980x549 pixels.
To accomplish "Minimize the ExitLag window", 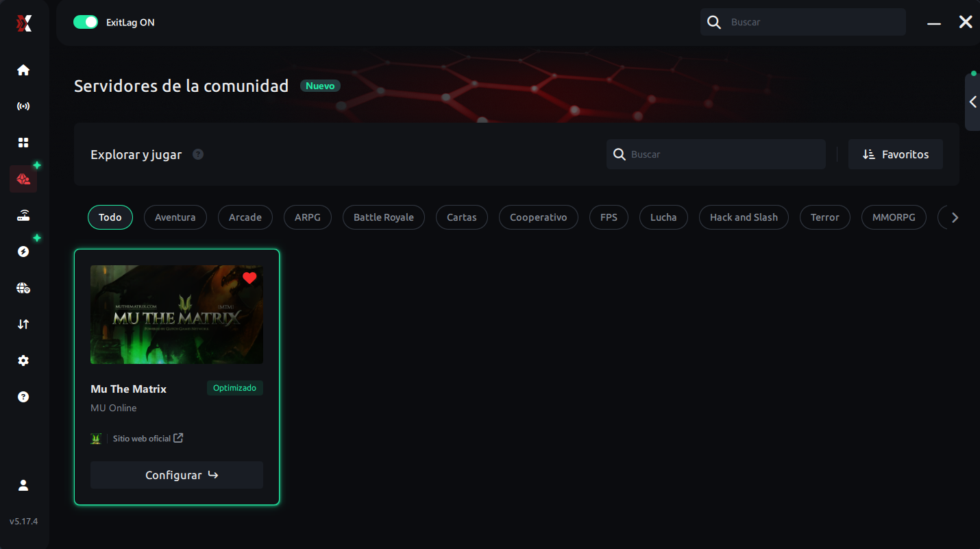I will 934,23.
